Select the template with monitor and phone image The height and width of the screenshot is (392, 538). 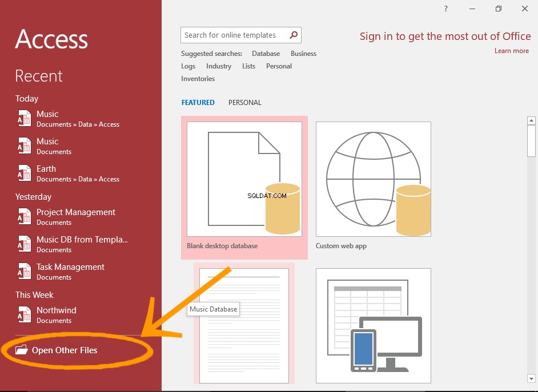pyautogui.click(x=374, y=325)
